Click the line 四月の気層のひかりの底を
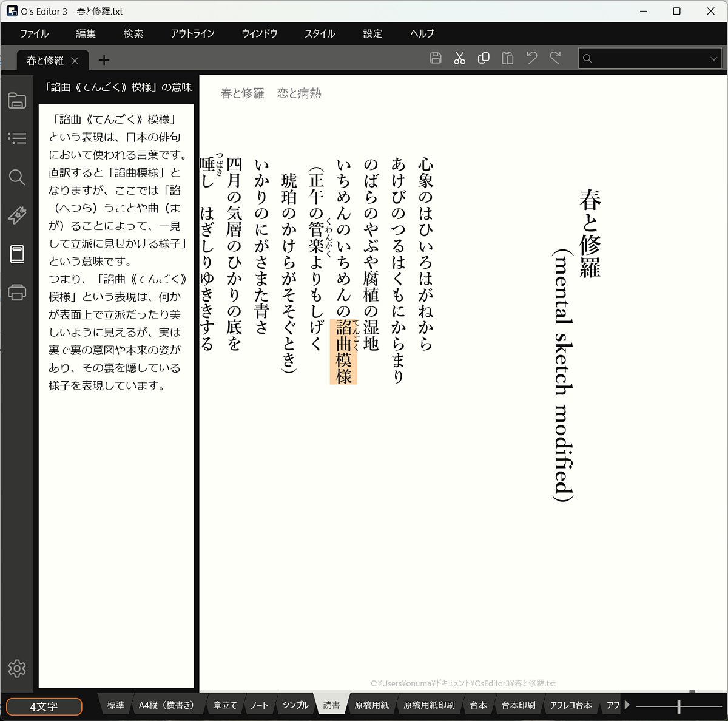This screenshot has width=728, height=721. pos(234,254)
